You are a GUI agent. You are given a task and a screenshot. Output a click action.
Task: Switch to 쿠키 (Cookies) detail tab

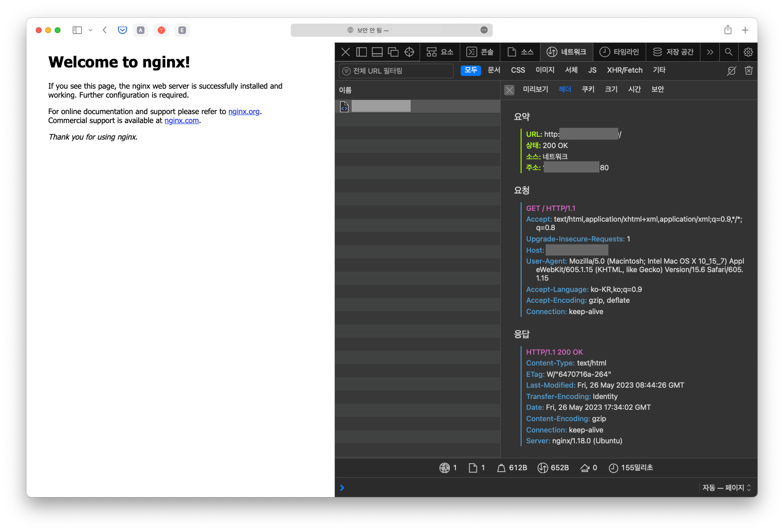(x=588, y=90)
